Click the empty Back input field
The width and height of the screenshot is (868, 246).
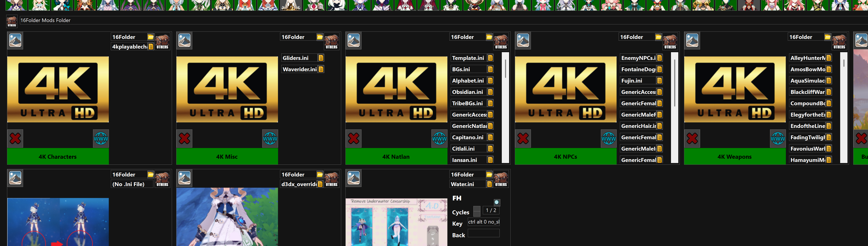tap(484, 233)
